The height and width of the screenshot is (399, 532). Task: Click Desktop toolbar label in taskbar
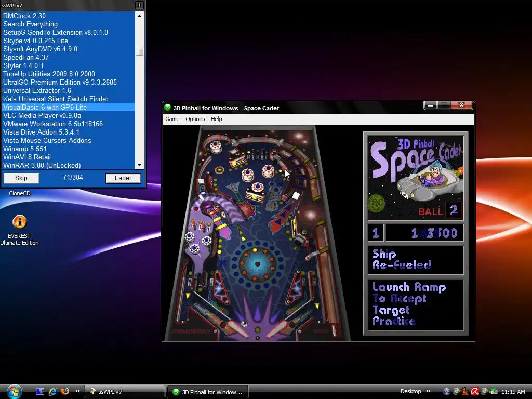click(x=410, y=391)
